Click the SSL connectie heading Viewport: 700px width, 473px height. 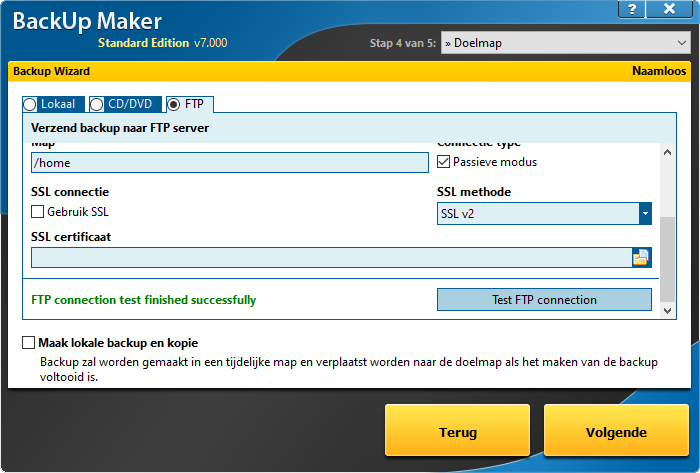tap(70, 192)
